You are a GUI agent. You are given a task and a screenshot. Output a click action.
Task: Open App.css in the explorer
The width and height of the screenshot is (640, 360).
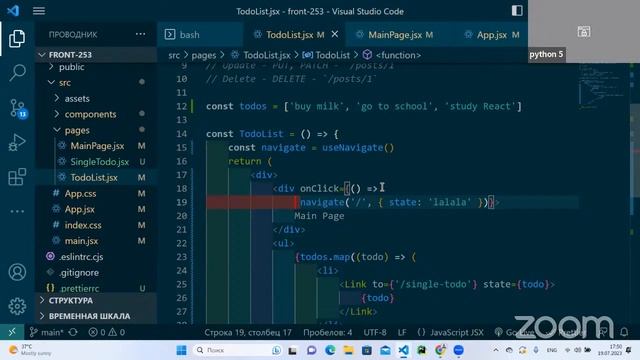pyautogui.click(x=80, y=193)
